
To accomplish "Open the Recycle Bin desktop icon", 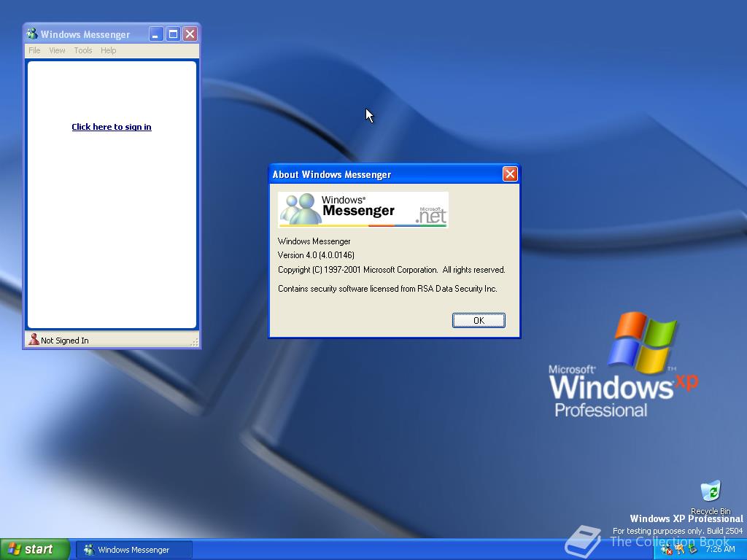I will (x=711, y=498).
